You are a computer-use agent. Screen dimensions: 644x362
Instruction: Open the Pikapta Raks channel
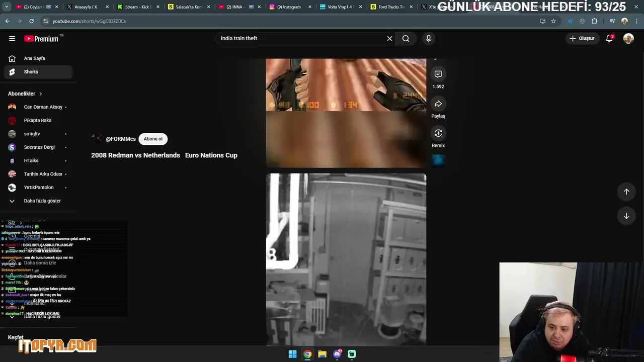click(x=38, y=121)
